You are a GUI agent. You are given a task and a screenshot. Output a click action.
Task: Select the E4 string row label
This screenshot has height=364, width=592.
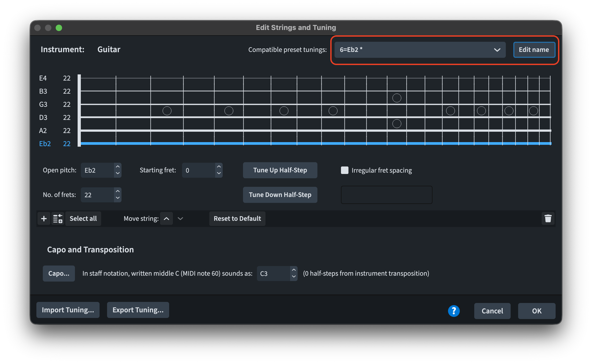pos(43,78)
